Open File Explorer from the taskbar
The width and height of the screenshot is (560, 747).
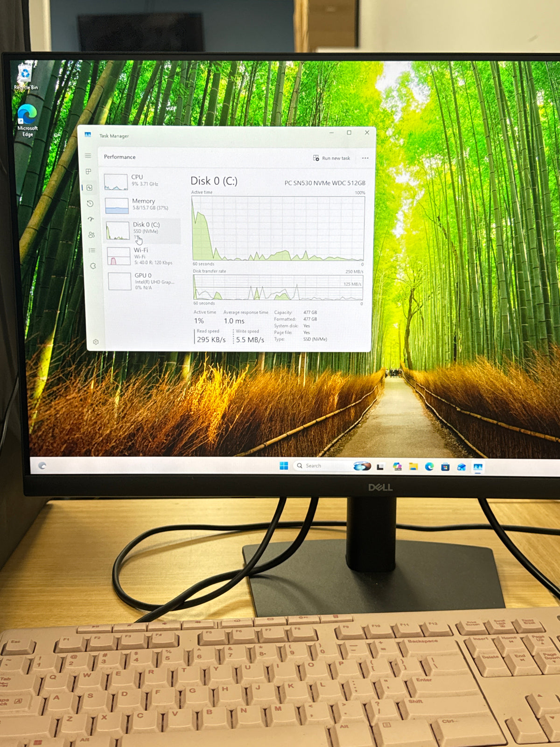[x=413, y=466]
